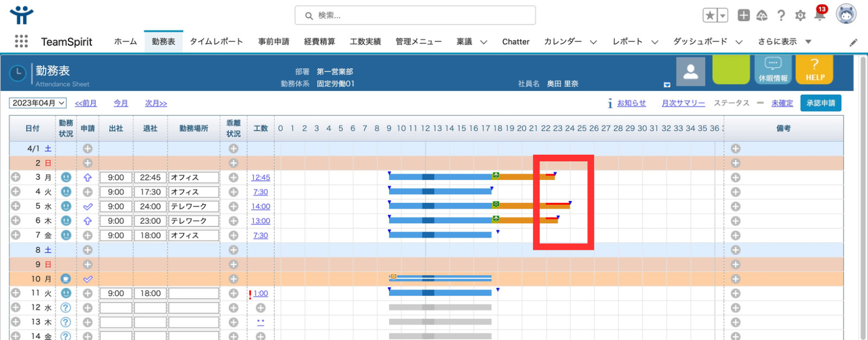Expand the さらに表示 dropdown

(808, 42)
